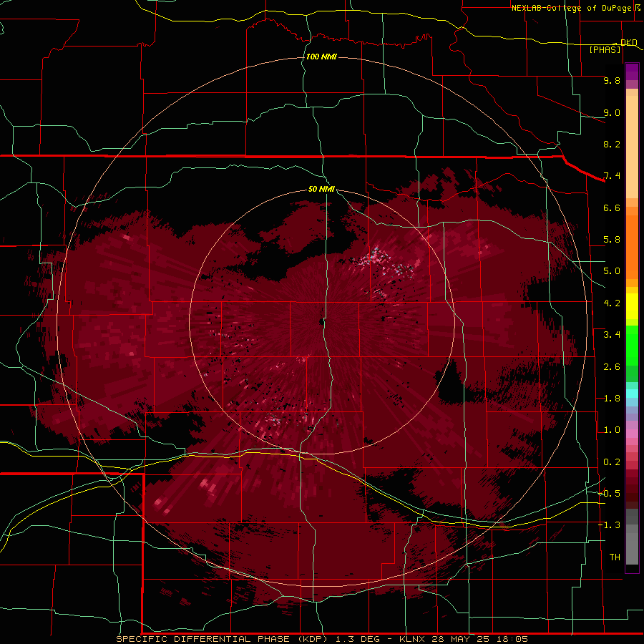Click the 1.8 legend value
This screenshot has height=644, width=644.
pyautogui.click(x=612, y=399)
